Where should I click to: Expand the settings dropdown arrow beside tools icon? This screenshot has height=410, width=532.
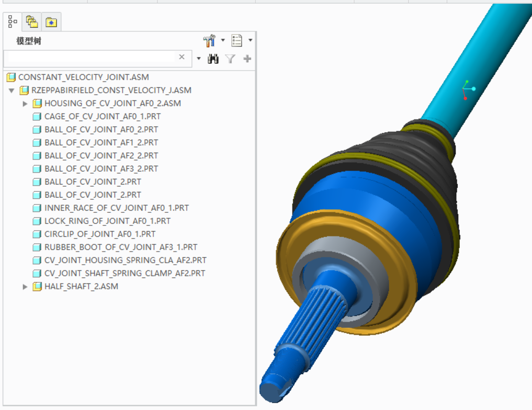pyautogui.click(x=223, y=40)
